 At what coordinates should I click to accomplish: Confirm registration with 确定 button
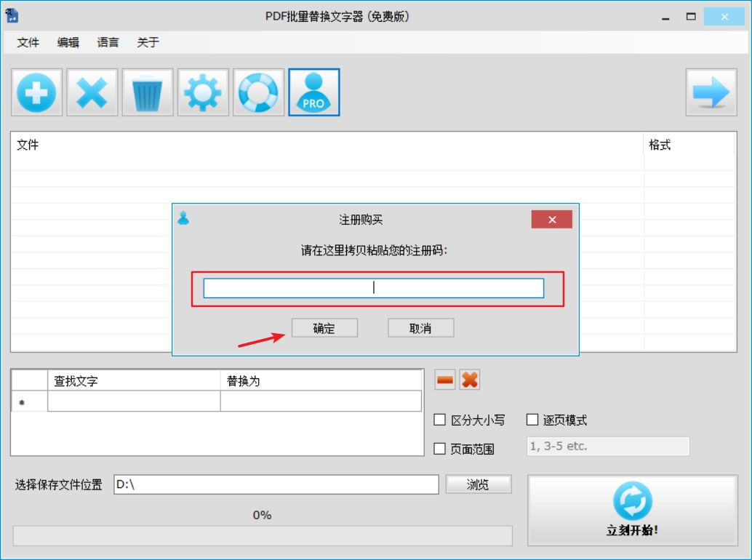(x=324, y=328)
